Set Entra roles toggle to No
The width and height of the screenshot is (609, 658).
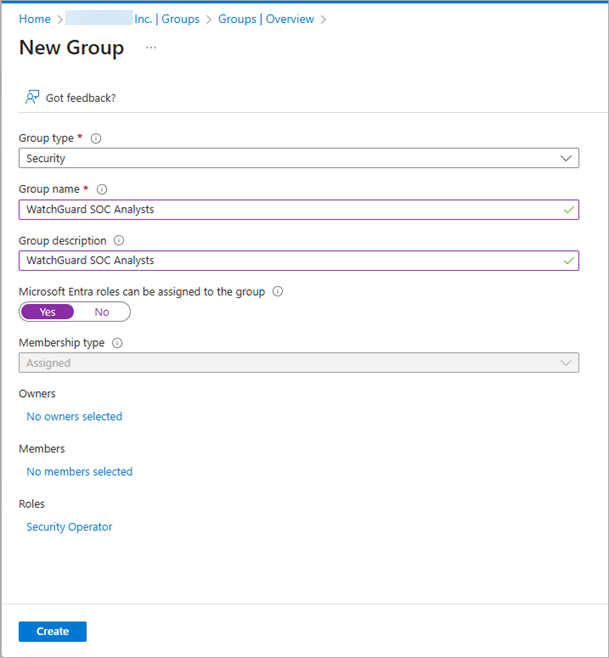pos(102,312)
